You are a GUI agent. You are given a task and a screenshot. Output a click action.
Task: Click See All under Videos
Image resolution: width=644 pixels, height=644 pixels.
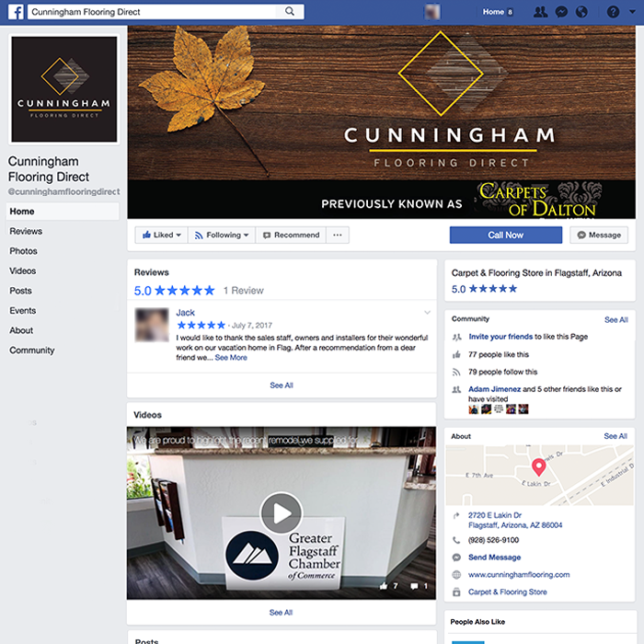[x=281, y=613]
